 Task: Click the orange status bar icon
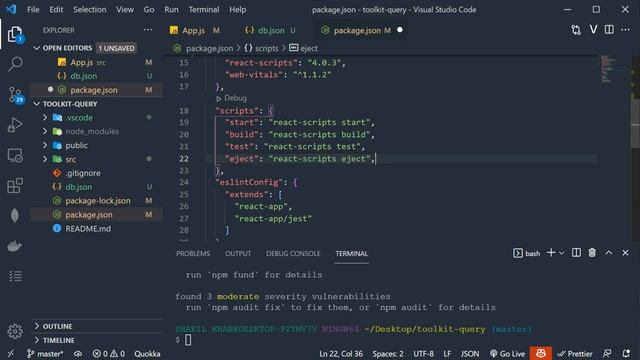(541, 353)
